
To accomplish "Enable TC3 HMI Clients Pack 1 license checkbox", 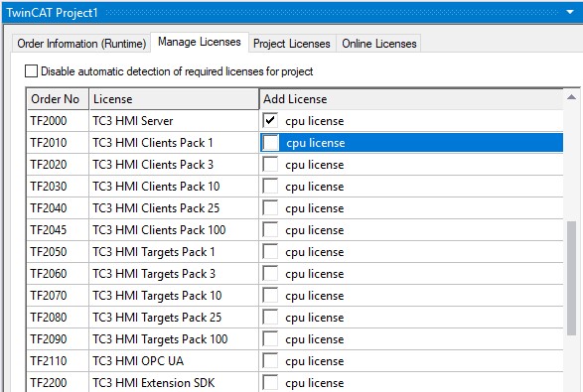I will pyautogui.click(x=270, y=143).
